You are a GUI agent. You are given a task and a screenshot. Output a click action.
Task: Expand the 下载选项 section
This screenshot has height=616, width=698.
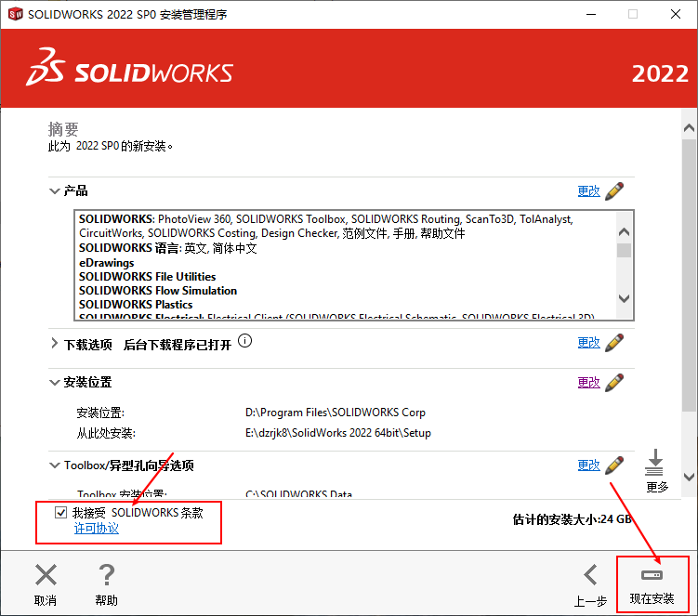click(x=54, y=343)
